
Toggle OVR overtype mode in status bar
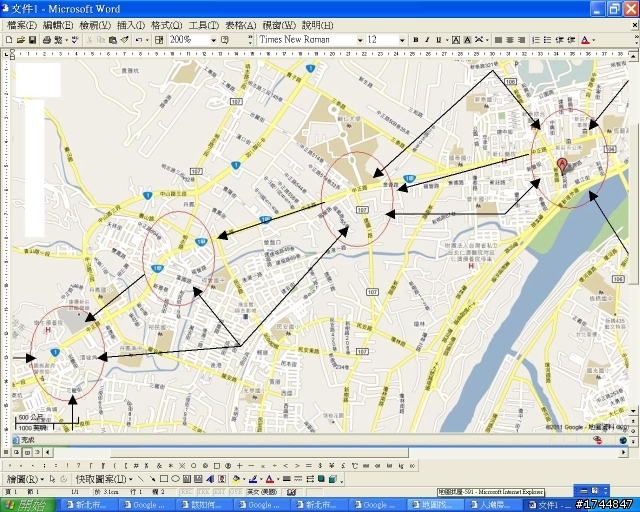point(236,492)
